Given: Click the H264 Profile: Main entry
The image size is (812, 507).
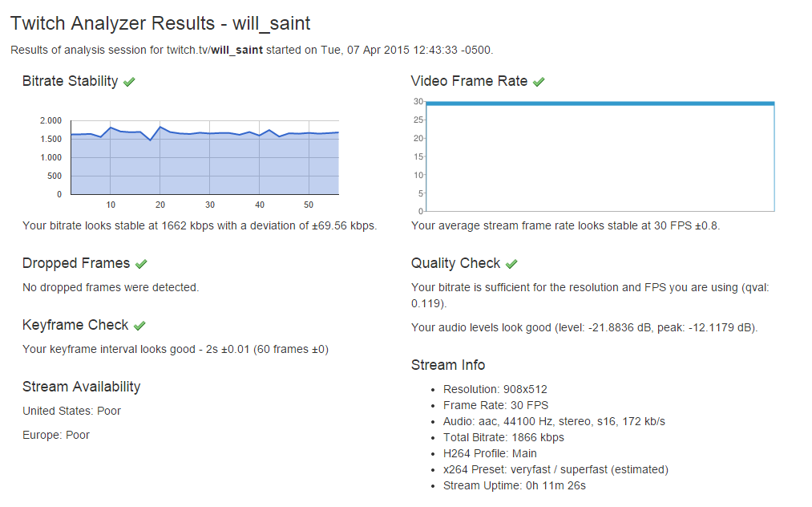Looking at the screenshot, I should [490, 453].
